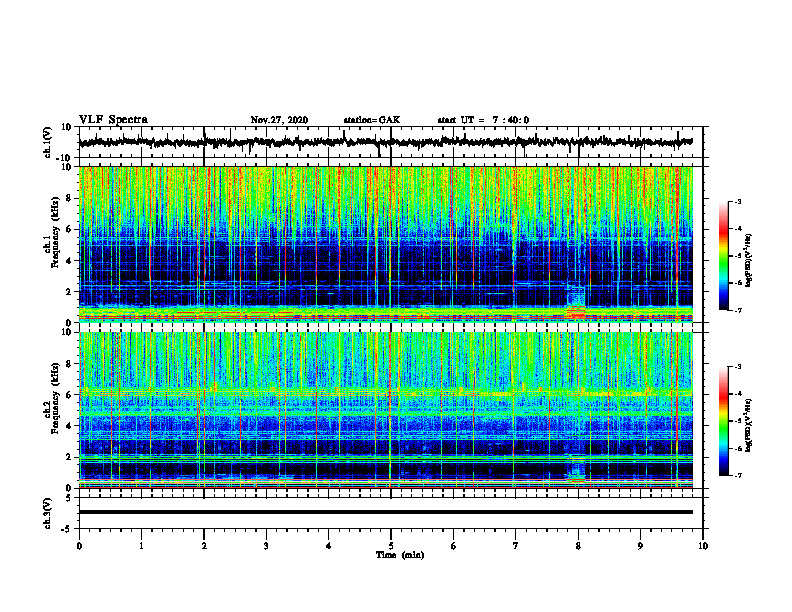Image resolution: width=792 pixels, height=612 pixels.
Task: Click the time axis tick label "7"
Action: 516,546
